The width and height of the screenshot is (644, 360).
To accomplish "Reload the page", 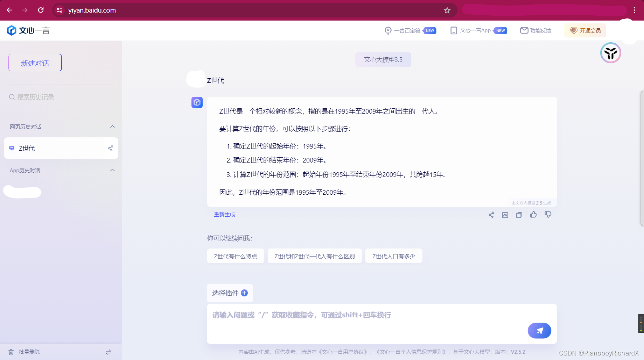I will point(41,10).
